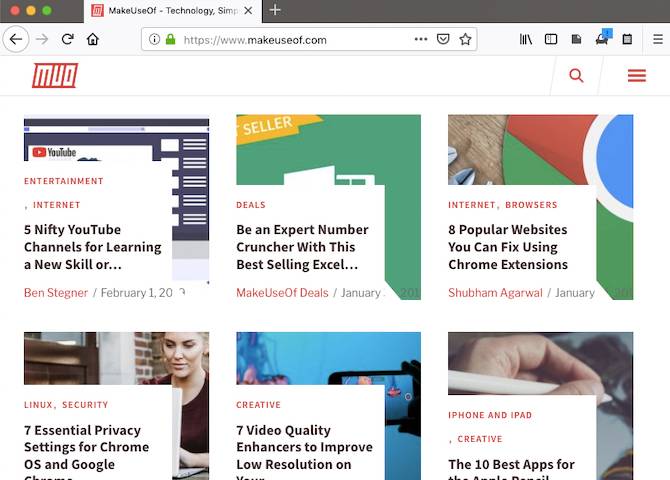Click the green secure padlock icon
670x480 pixels.
click(170, 39)
